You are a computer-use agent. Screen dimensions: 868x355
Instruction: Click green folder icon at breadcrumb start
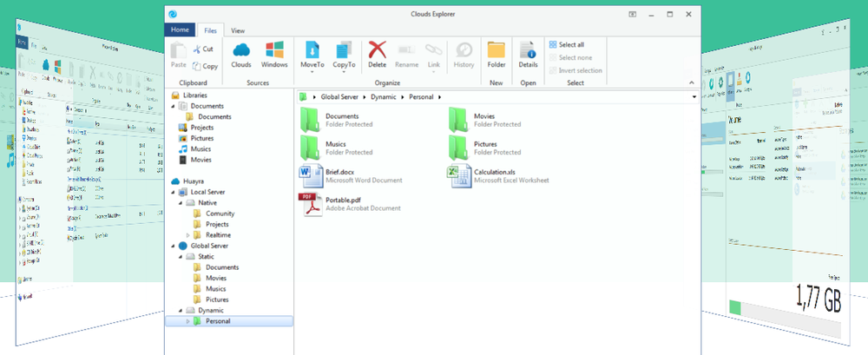[303, 97]
